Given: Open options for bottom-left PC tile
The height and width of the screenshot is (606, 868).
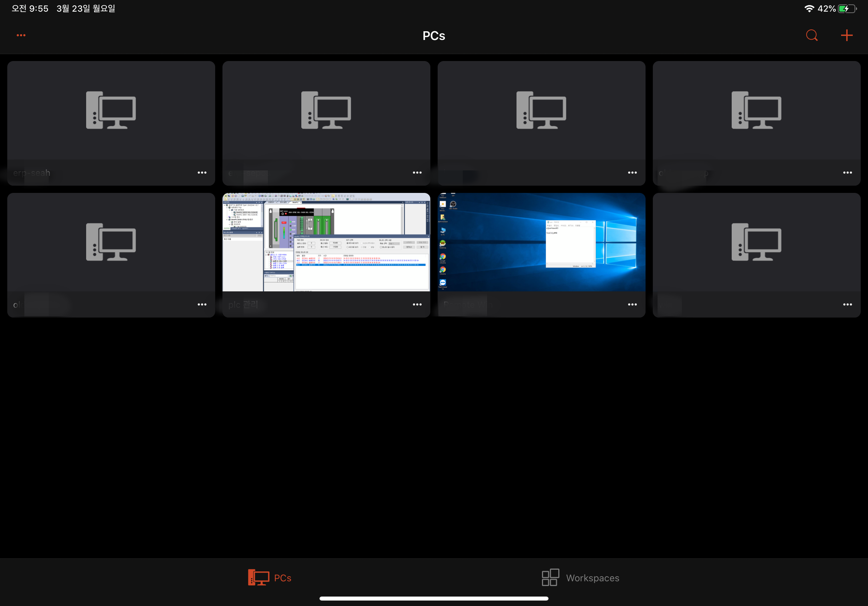Looking at the screenshot, I should pos(202,304).
